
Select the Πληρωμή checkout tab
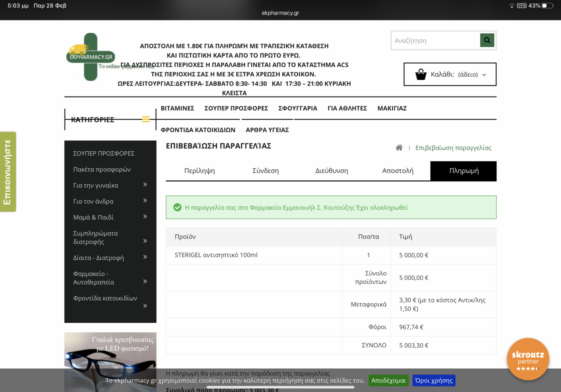coord(464,171)
